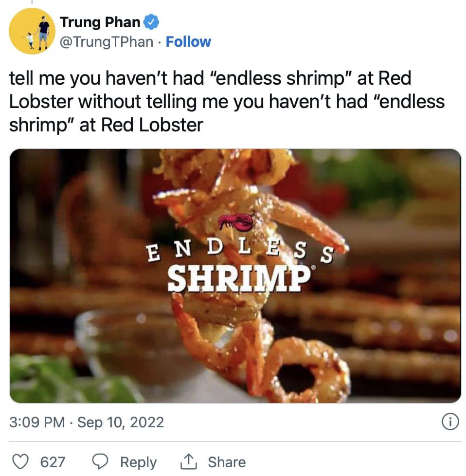Click the Reply text label
Viewport: 466px width, 476px height.
[138, 462]
